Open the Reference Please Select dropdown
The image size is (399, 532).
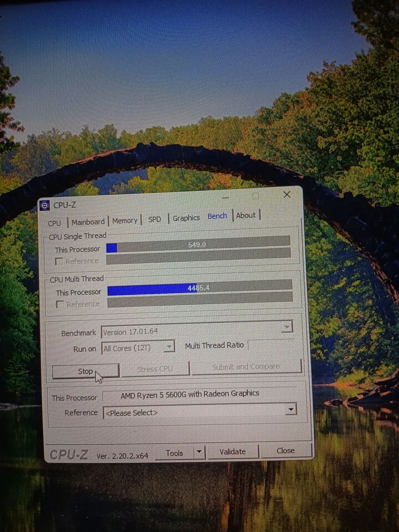(x=291, y=409)
